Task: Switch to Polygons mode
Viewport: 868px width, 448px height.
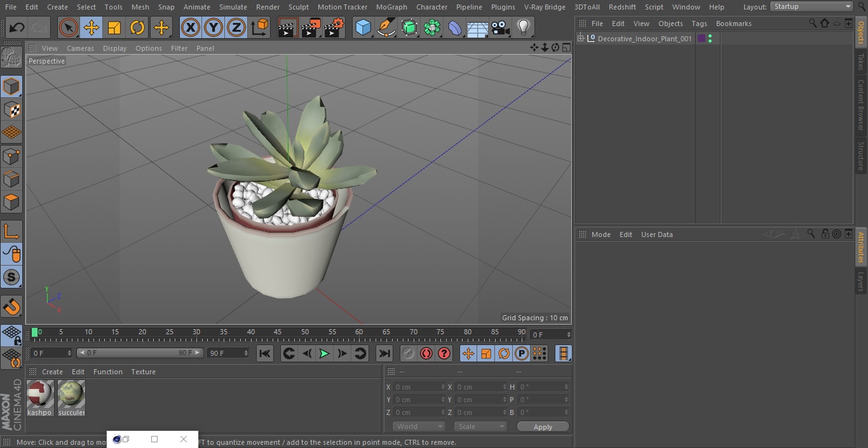Action: click(x=11, y=202)
